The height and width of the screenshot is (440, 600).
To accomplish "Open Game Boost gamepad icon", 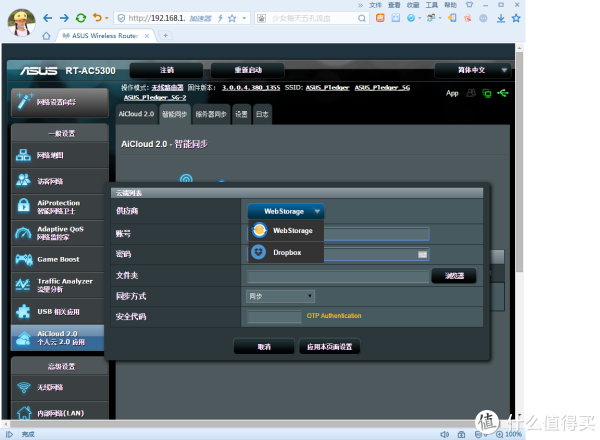I will (x=24, y=259).
